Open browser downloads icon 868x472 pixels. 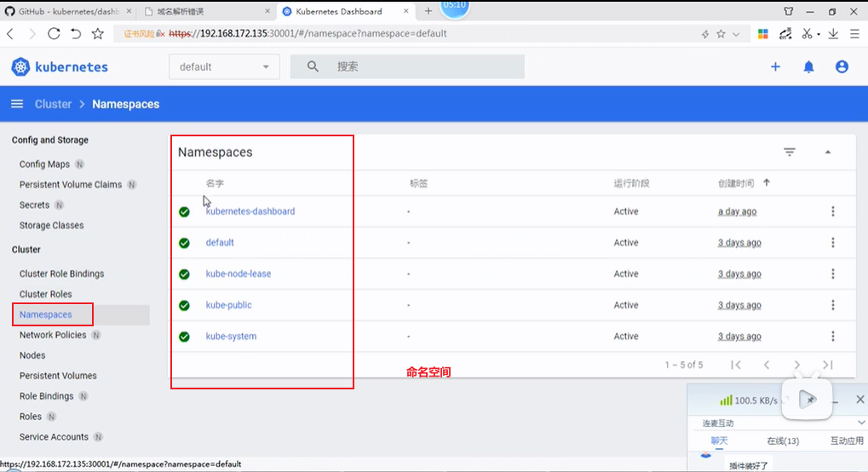833,34
